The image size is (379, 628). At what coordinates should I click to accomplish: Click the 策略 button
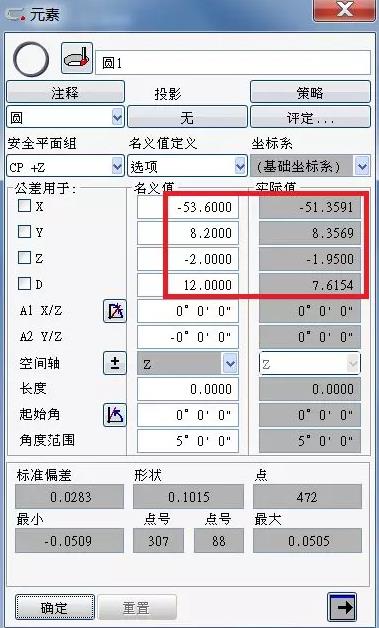coord(310,92)
